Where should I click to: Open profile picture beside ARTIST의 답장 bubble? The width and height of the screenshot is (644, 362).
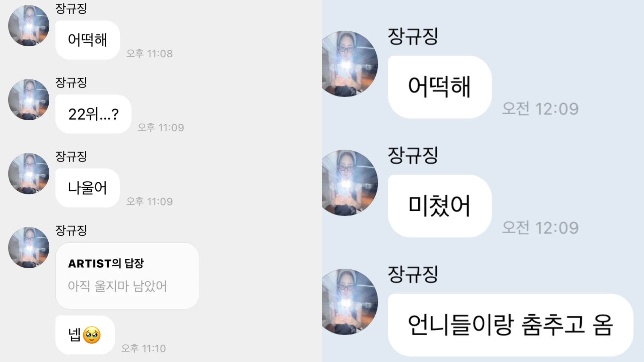click(x=29, y=248)
